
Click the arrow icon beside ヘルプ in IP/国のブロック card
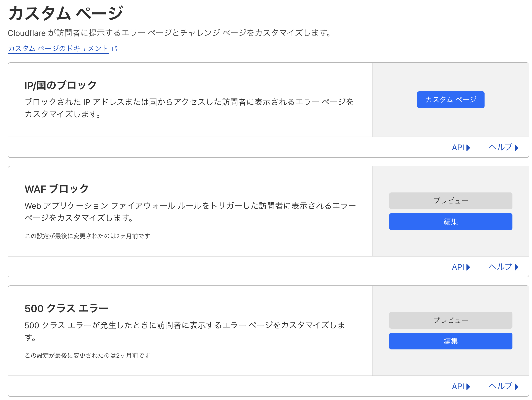click(x=517, y=148)
